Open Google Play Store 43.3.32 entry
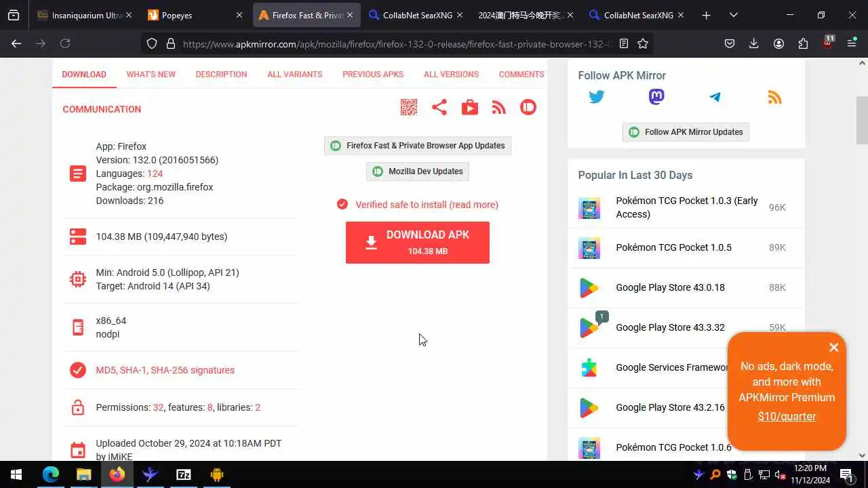The height and width of the screenshot is (488, 868). [x=670, y=327]
